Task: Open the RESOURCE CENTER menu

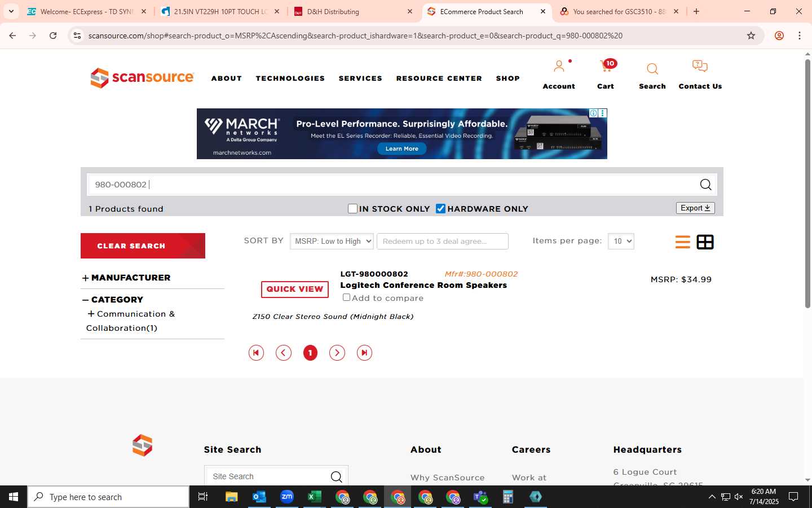Action: coord(439,78)
